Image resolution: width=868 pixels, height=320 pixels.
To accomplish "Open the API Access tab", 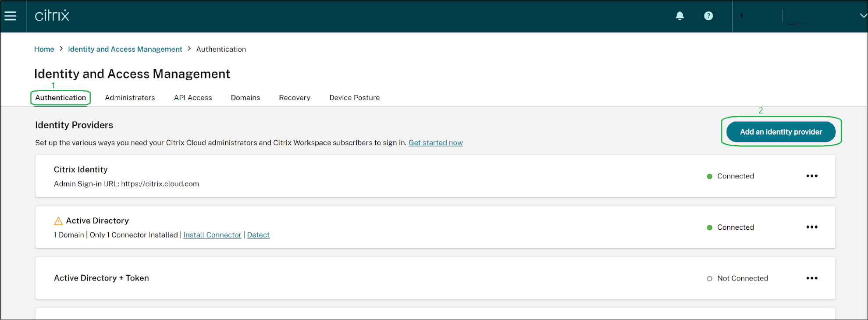I will 193,98.
